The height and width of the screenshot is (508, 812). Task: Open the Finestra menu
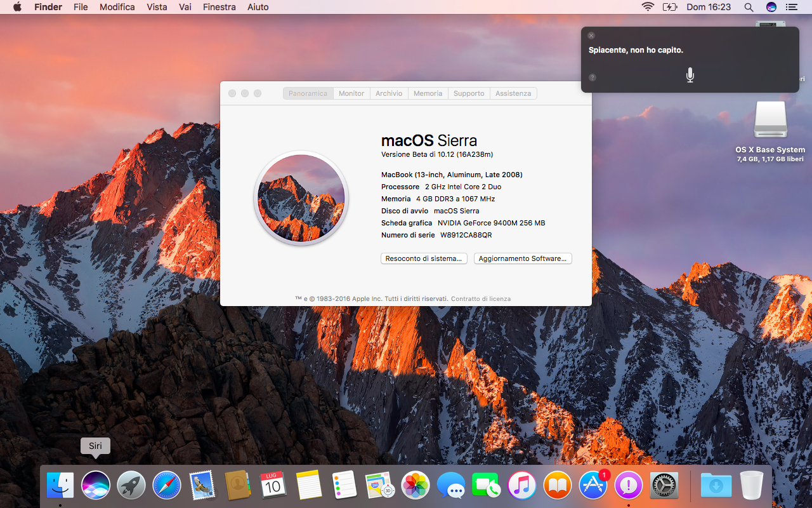click(219, 7)
